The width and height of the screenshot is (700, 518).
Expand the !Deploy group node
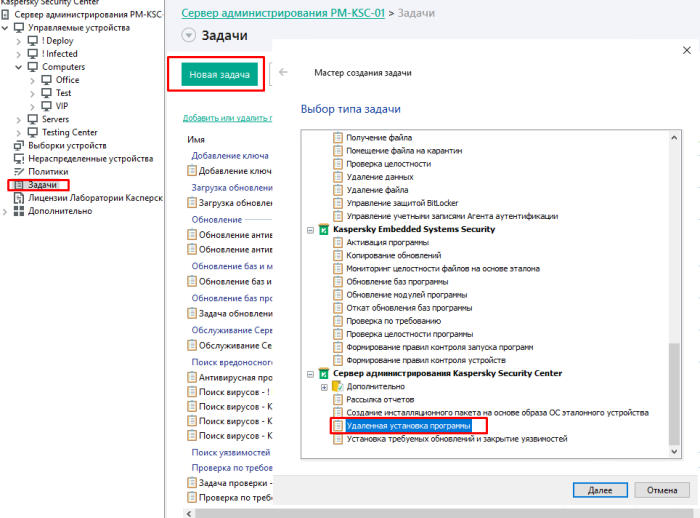[18, 41]
